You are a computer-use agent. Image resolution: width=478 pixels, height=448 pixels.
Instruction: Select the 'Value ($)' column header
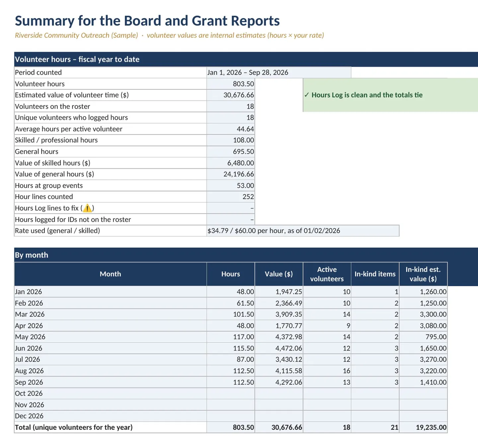tap(279, 274)
